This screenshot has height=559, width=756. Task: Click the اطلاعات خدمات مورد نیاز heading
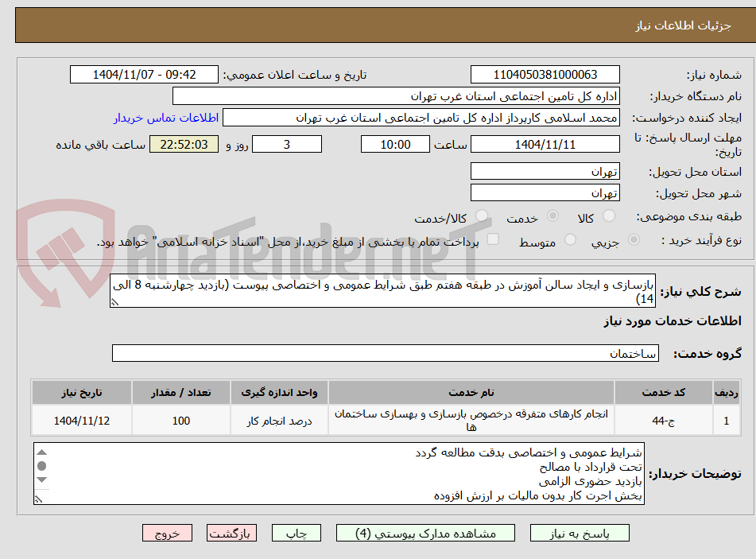672,320
